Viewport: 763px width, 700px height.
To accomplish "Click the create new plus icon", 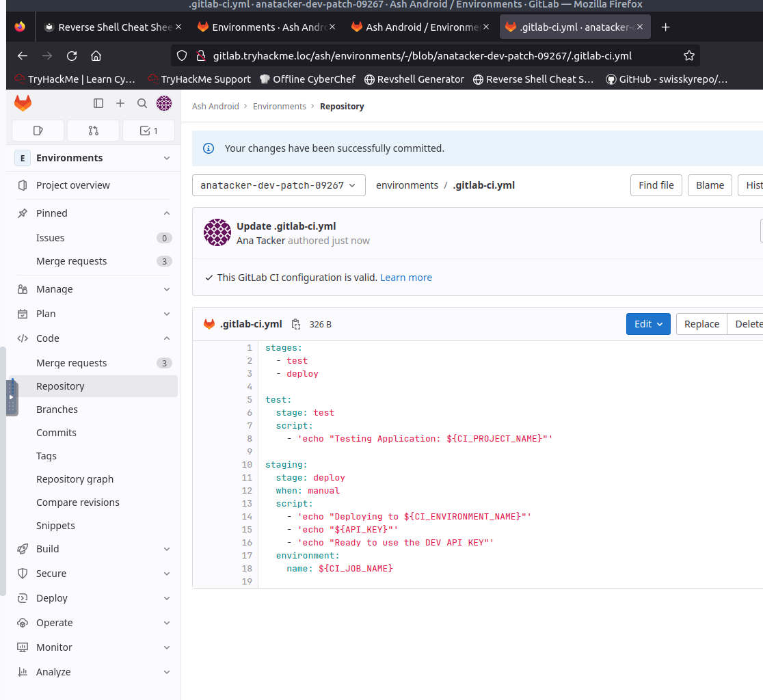I will [x=120, y=103].
